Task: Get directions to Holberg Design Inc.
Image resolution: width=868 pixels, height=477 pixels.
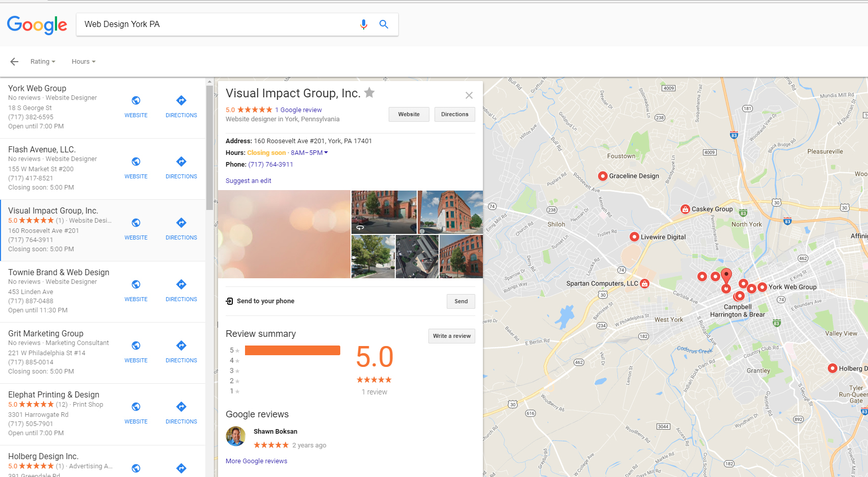Action: 181,468
